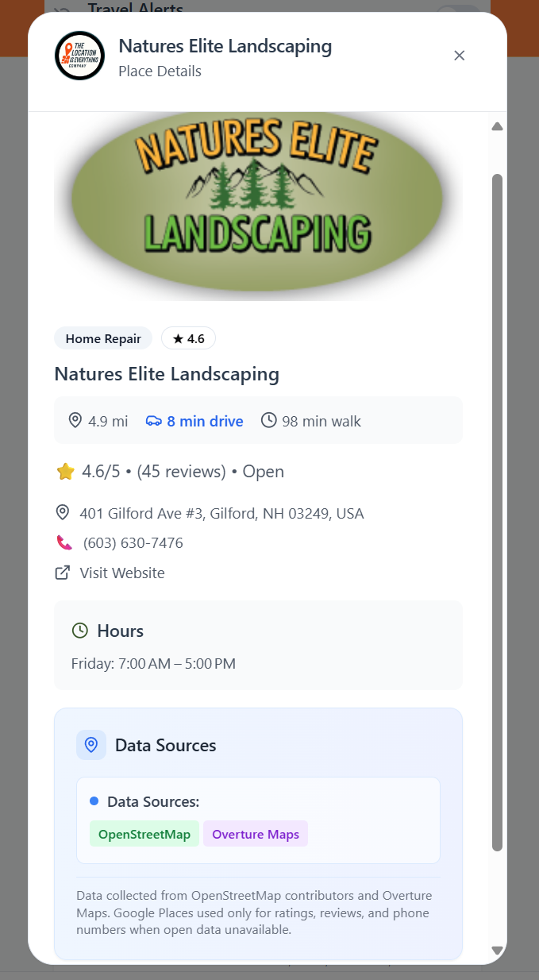Click the location pin icon beside the address
539x980 pixels.
pyautogui.click(x=63, y=512)
